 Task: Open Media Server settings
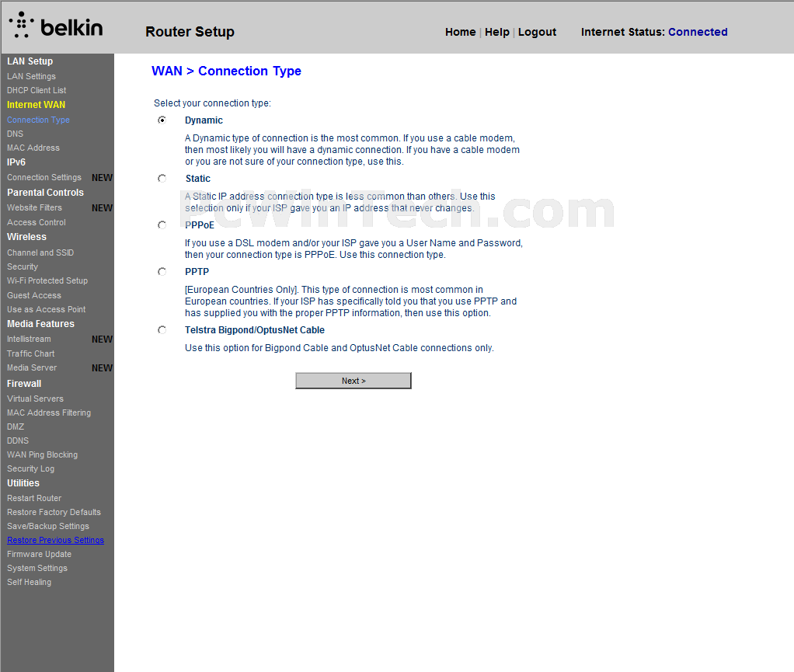click(x=32, y=367)
